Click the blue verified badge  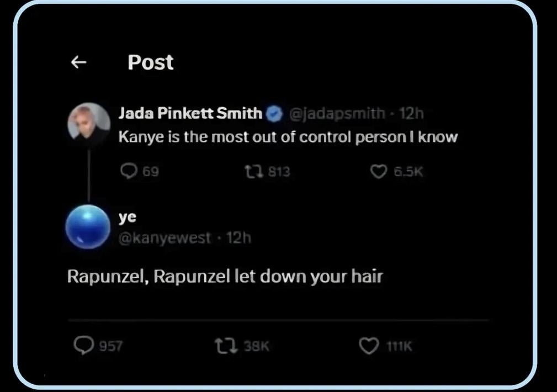click(x=274, y=114)
